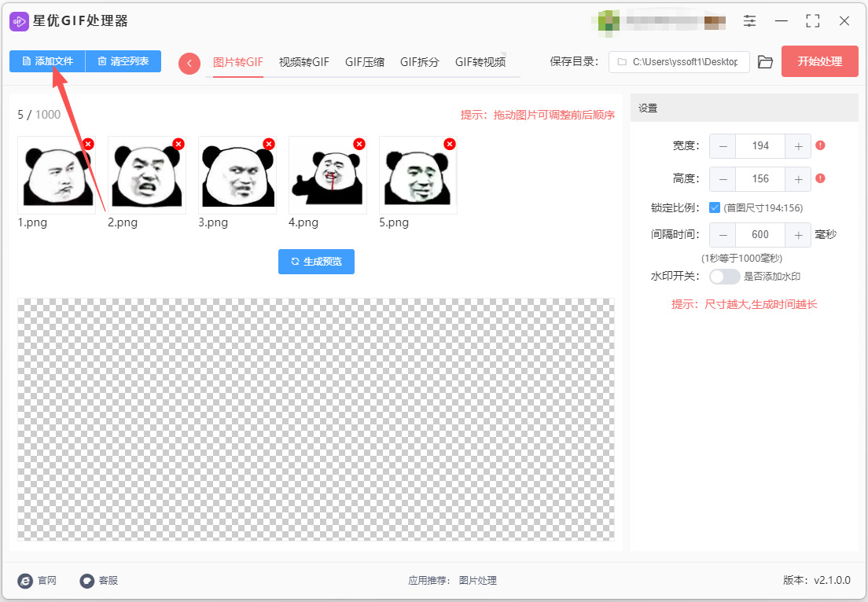The image size is (868, 602).
Task: Click the 生成预览 generate preview button
Action: click(316, 262)
